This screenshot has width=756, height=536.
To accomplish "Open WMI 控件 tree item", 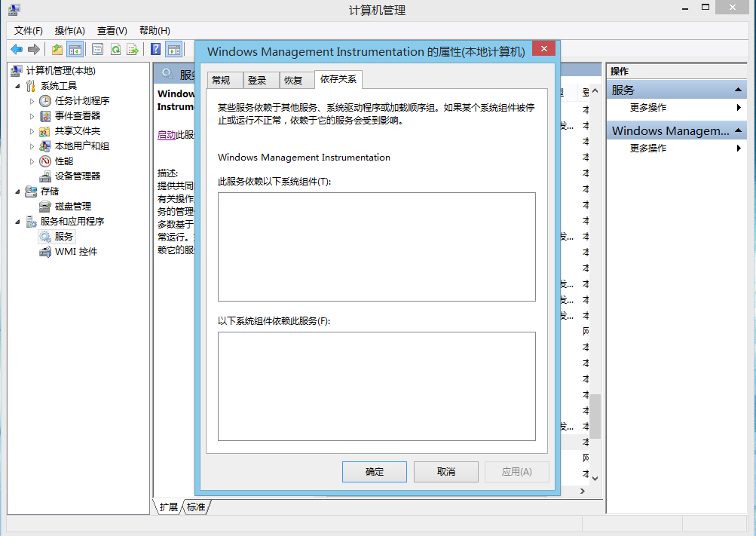I will coord(75,252).
